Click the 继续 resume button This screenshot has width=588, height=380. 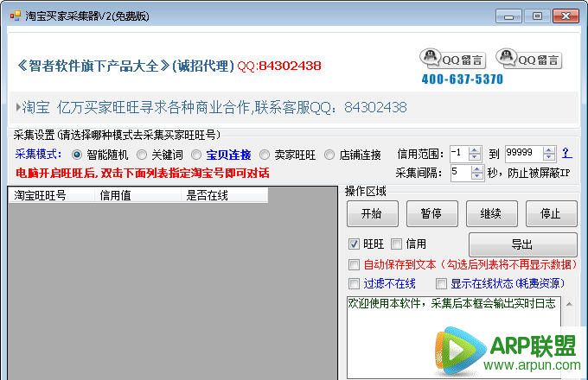[492, 214]
